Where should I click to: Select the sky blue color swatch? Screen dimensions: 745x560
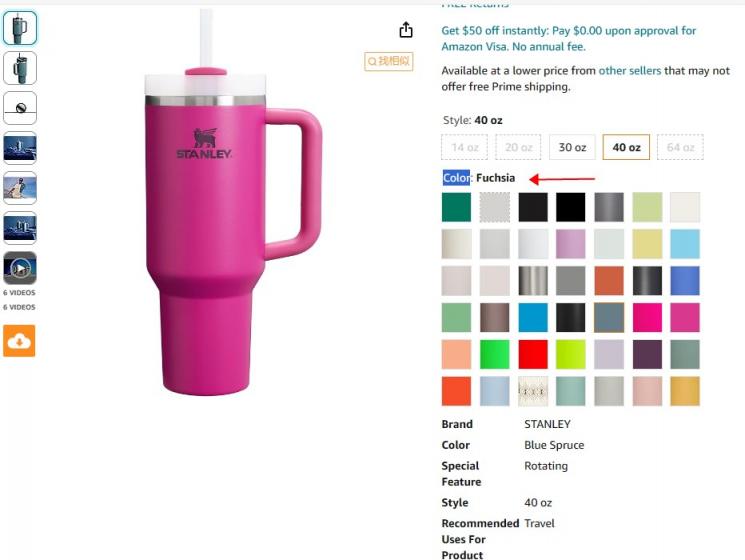point(685,244)
